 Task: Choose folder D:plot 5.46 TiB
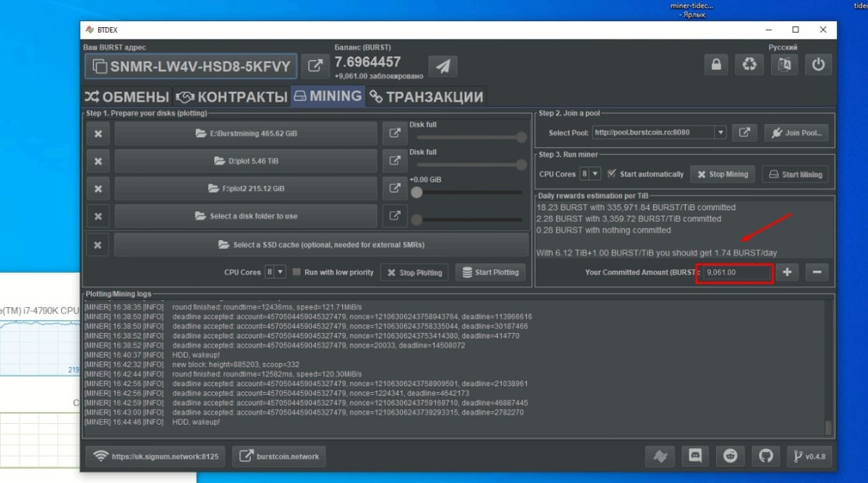click(245, 161)
